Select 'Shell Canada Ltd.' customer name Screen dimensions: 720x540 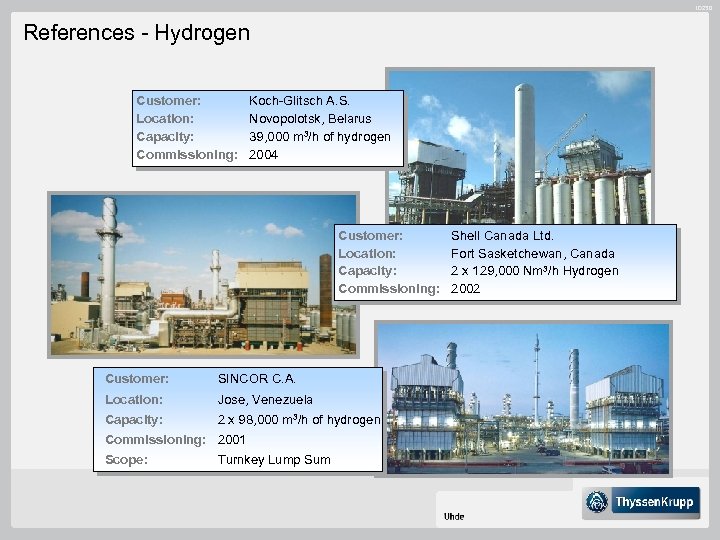pos(502,236)
